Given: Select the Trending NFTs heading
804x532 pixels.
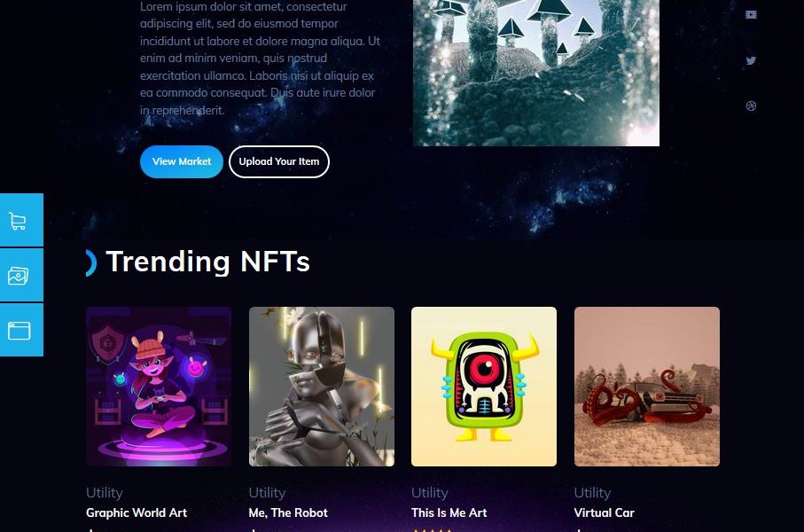Looking at the screenshot, I should [x=207, y=262].
